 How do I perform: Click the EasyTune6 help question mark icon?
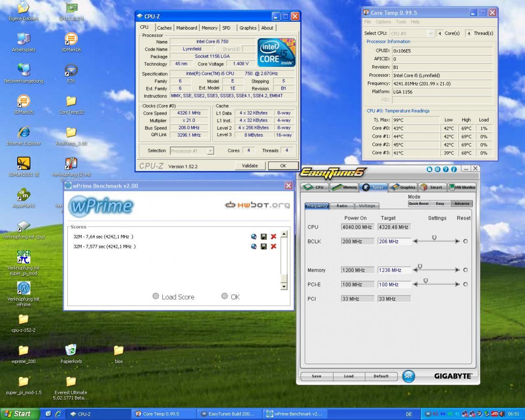click(446, 169)
